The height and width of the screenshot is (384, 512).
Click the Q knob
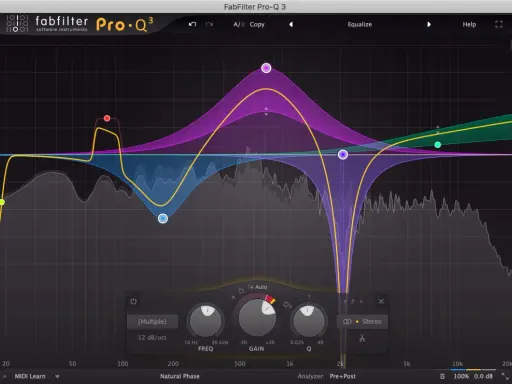[308, 320]
